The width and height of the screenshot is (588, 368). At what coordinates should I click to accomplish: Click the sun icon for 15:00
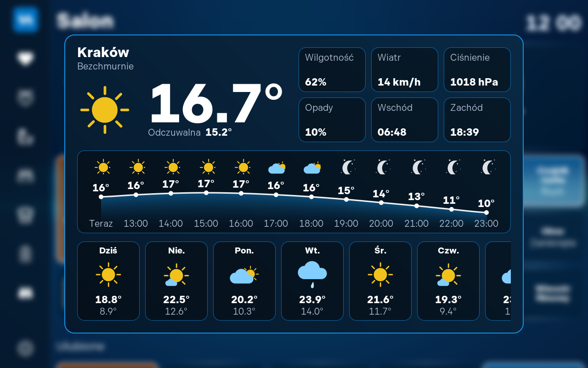(208, 167)
